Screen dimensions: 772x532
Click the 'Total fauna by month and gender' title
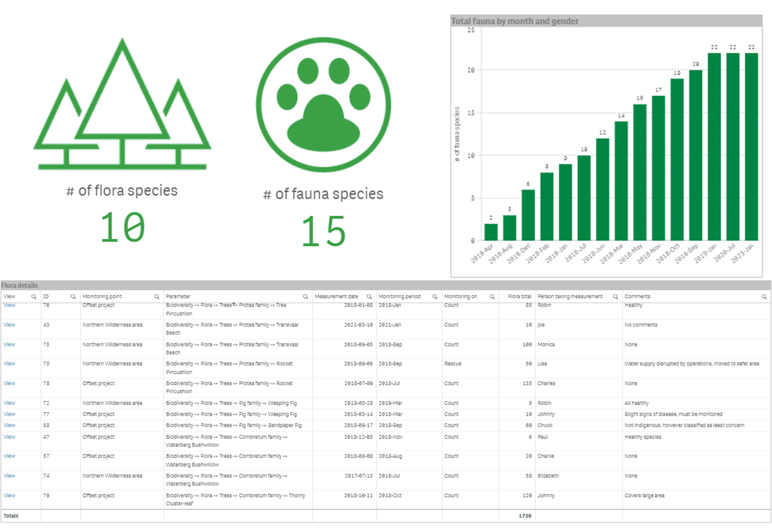(515, 21)
